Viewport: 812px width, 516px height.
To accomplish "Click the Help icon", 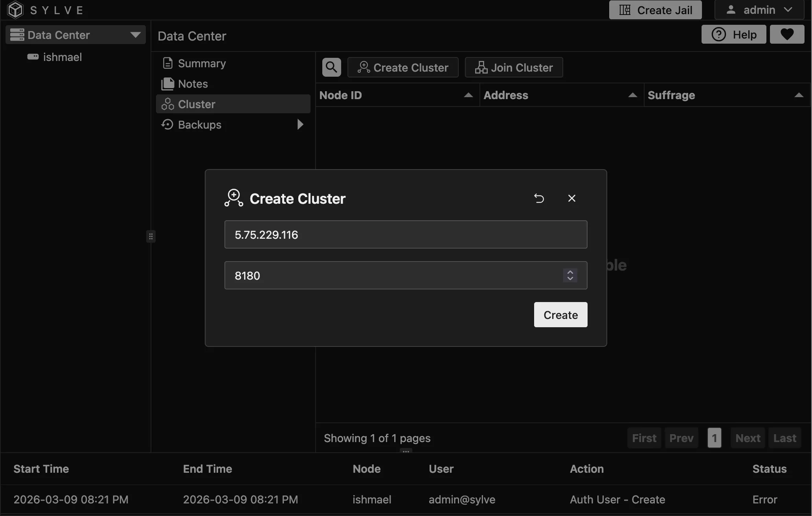I will (719, 34).
